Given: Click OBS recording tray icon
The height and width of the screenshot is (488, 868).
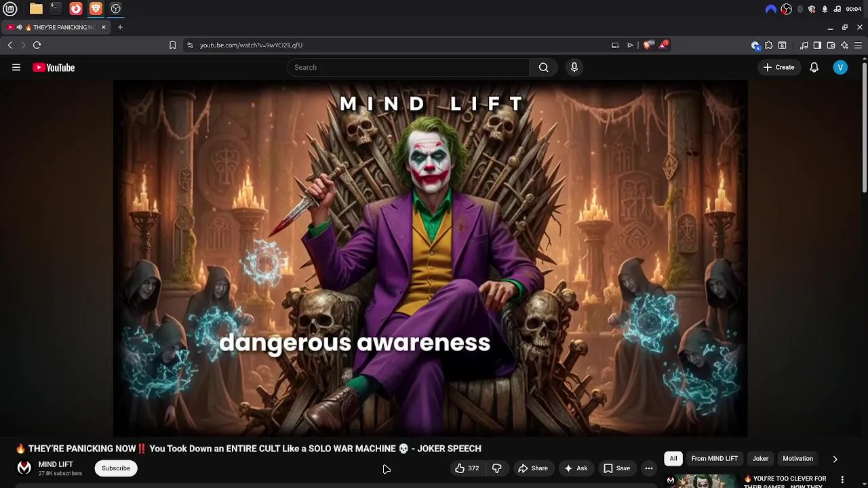Looking at the screenshot, I should point(786,9).
